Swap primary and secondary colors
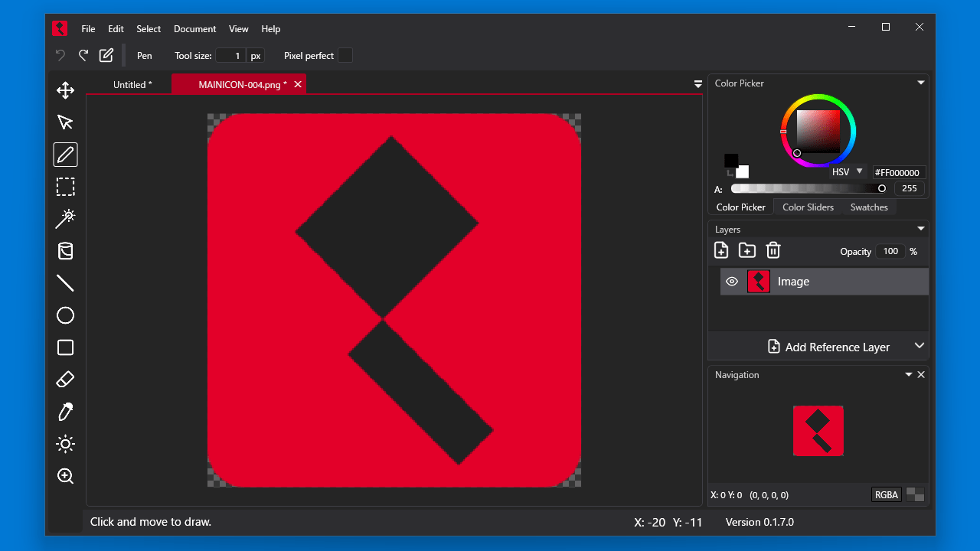The height and width of the screenshot is (551, 980). coord(730,173)
